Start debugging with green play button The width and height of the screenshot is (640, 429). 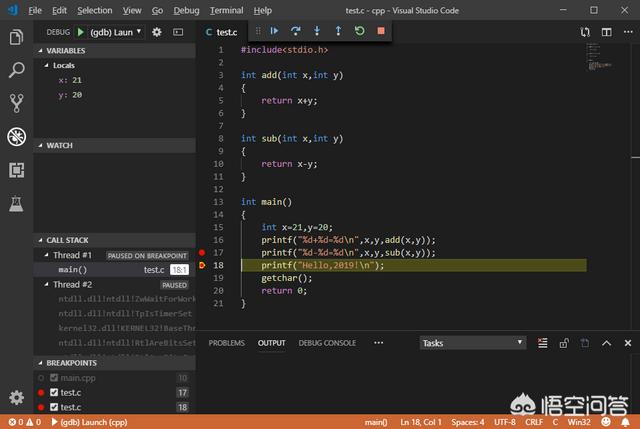80,32
